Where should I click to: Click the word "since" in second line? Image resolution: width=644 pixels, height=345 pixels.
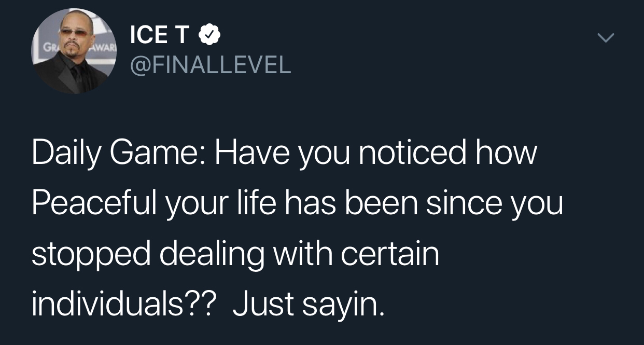pyautogui.click(x=464, y=203)
